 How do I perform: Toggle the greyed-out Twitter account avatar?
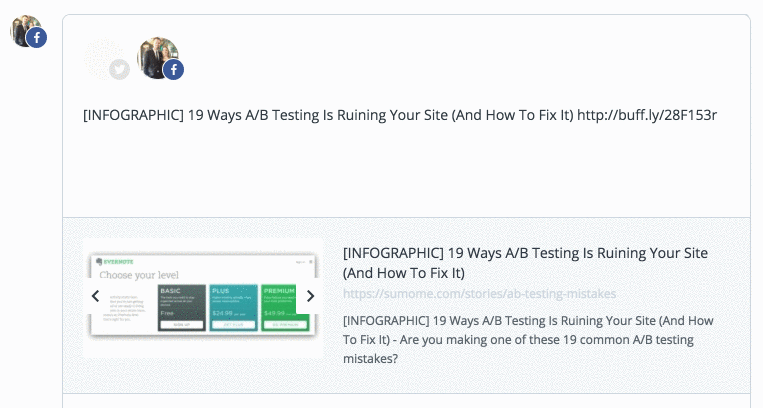click(107, 59)
